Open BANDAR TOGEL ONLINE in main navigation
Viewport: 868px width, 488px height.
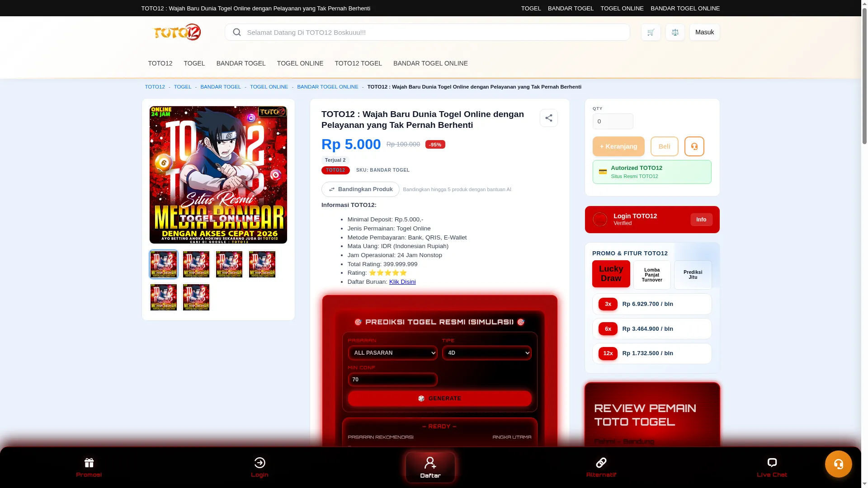click(430, 63)
